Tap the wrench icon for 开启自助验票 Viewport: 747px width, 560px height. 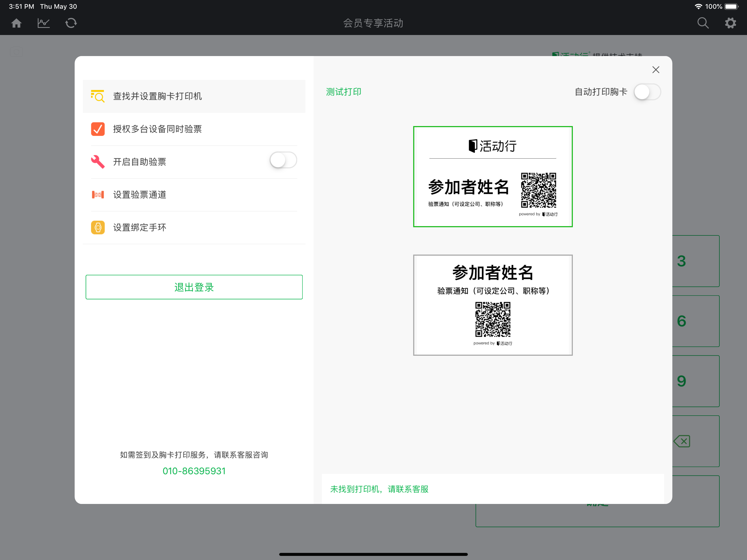pyautogui.click(x=98, y=161)
